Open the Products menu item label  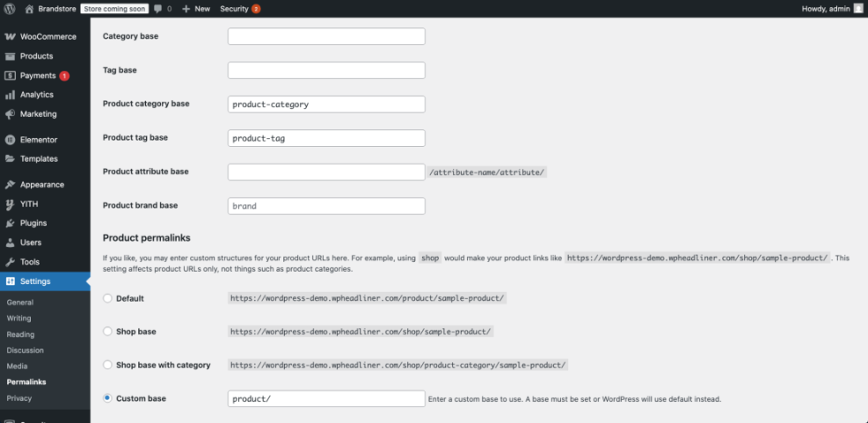(x=37, y=56)
